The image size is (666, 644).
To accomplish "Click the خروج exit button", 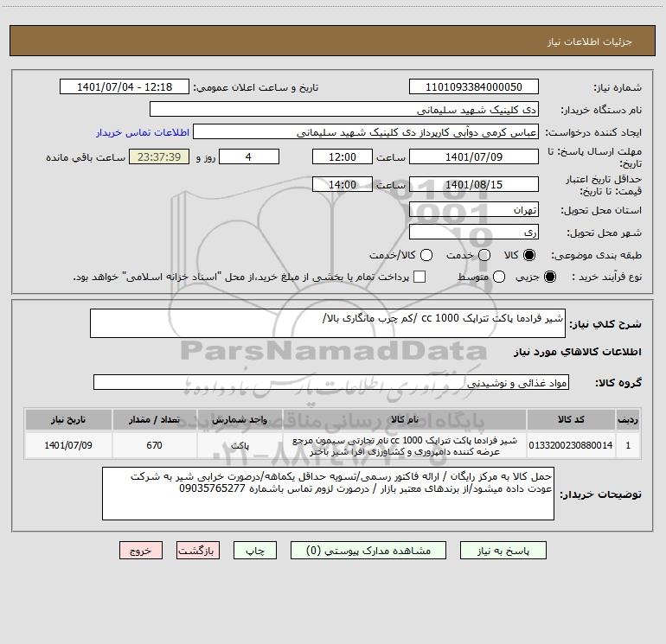I will click(x=141, y=551).
